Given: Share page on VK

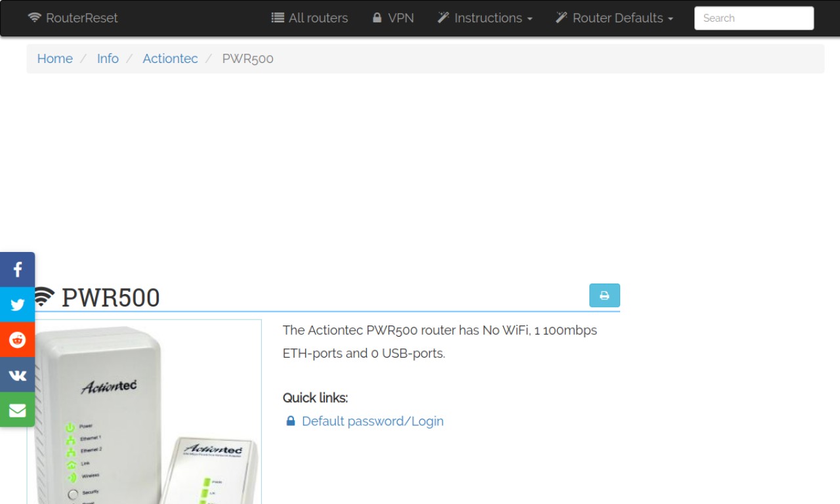Looking at the screenshot, I should (17, 375).
